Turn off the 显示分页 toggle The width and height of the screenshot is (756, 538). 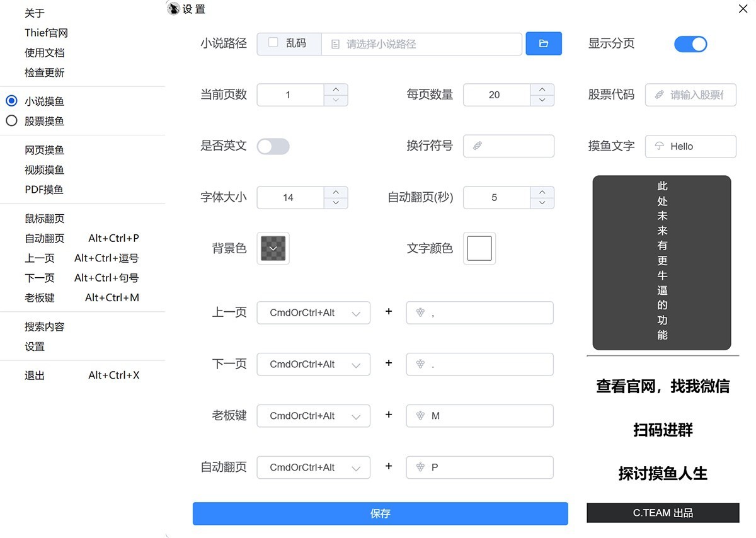(690, 43)
